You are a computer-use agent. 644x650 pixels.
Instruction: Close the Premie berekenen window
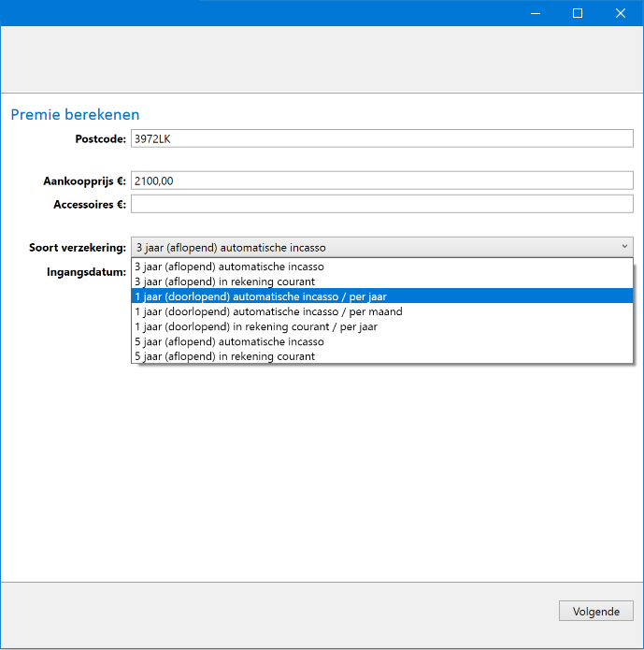pos(621,13)
